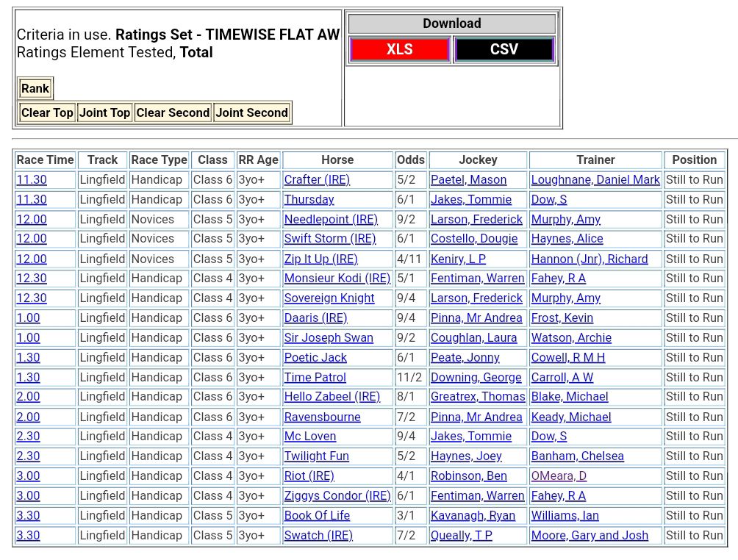The height and width of the screenshot is (560, 738).
Task: Open trainer Loughnane, Daniel Mark link
Action: click(x=595, y=179)
